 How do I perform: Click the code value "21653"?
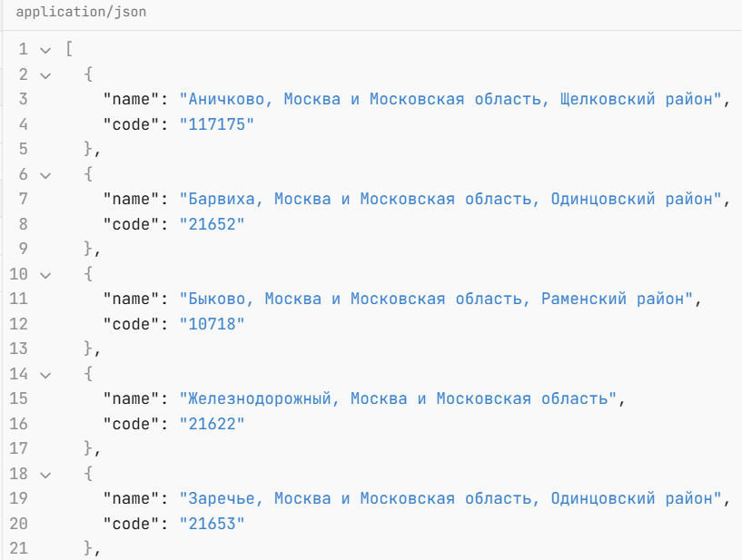tap(212, 523)
